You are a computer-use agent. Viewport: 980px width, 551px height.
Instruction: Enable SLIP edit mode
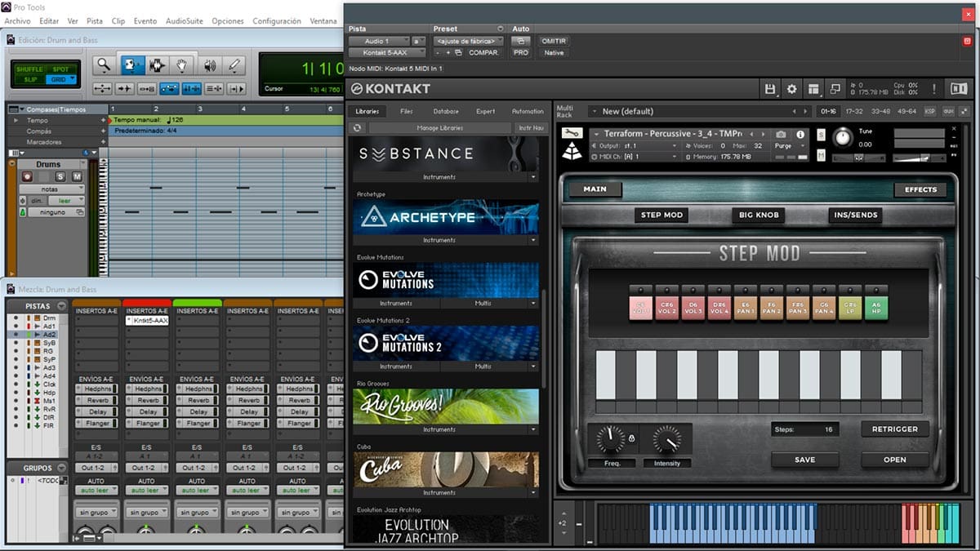[x=30, y=79]
